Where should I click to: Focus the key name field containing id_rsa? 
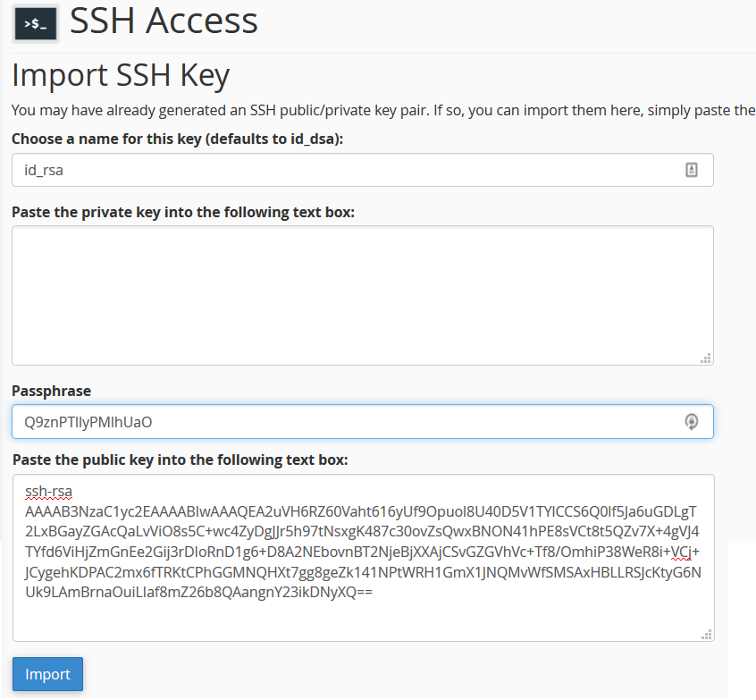coord(363,170)
